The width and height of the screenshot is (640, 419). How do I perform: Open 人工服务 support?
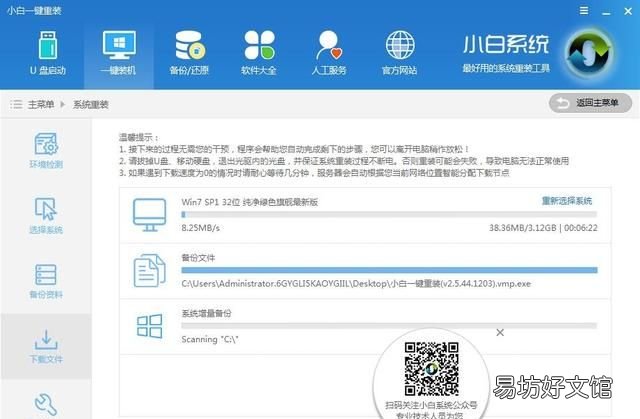pos(329,53)
